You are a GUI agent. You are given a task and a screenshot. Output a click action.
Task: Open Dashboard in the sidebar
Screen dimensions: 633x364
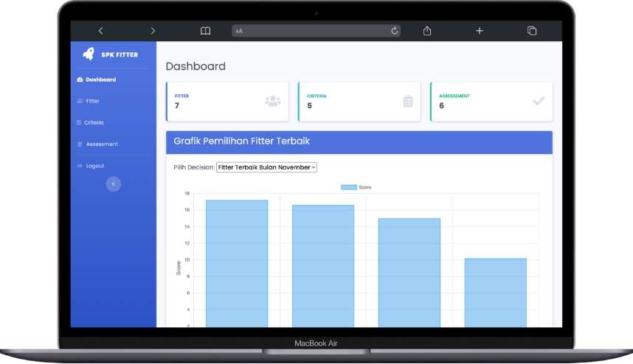point(100,80)
